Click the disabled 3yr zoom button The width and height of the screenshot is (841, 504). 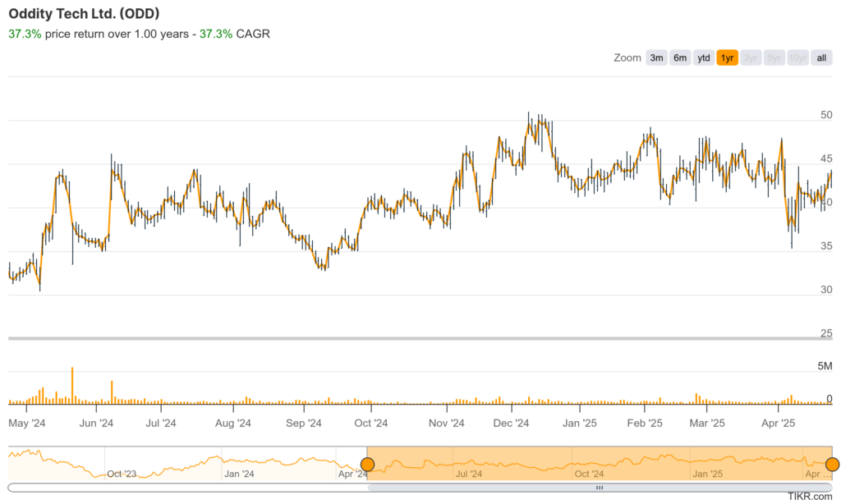[x=751, y=58]
